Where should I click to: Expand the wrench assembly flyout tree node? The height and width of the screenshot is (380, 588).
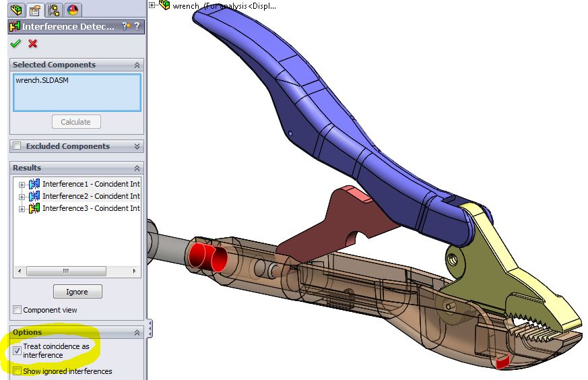coord(153,5)
